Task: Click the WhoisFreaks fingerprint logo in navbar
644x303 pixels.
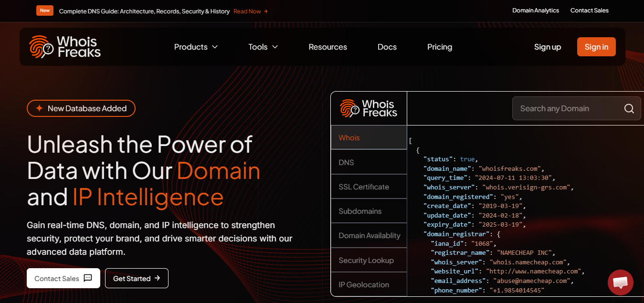Action: coord(40,46)
